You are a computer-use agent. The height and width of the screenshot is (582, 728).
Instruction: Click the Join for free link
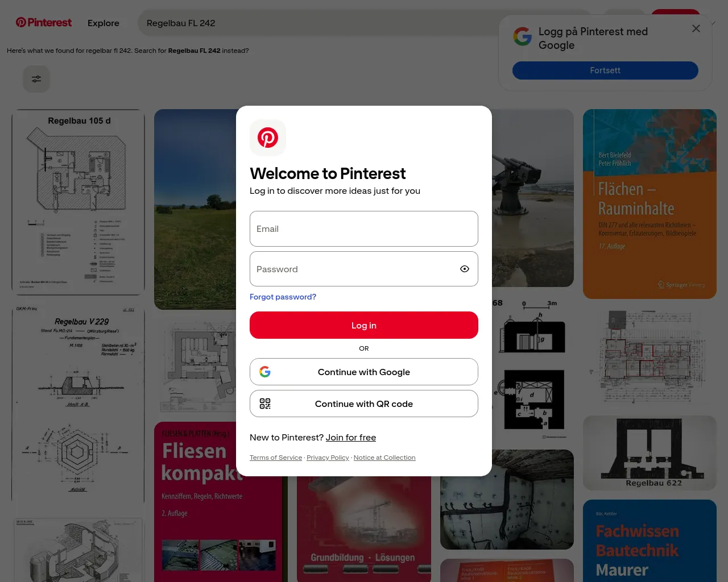point(351,438)
